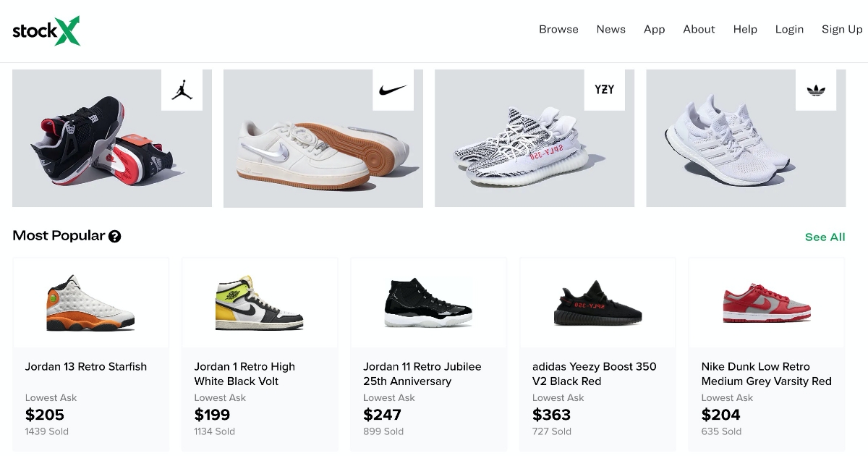This screenshot has height=456, width=868.
Task: View all Most Popular via See All
Action: [x=825, y=237]
